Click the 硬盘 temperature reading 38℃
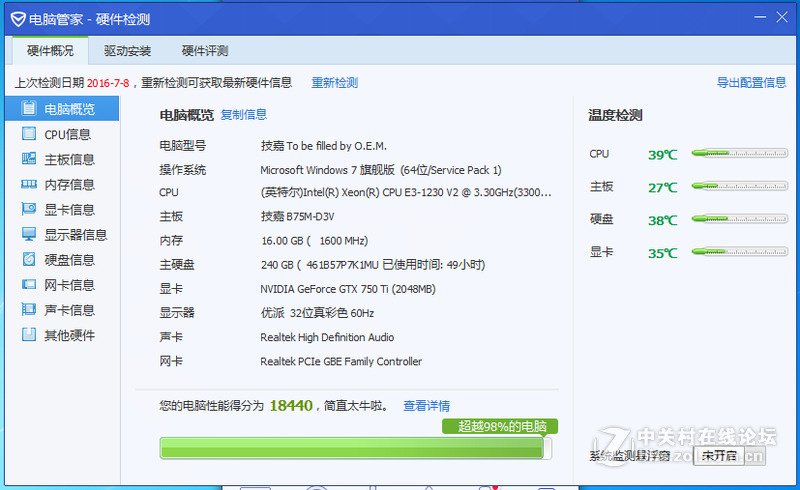Image resolution: width=800 pixels, height=490 pixels. 662,220
